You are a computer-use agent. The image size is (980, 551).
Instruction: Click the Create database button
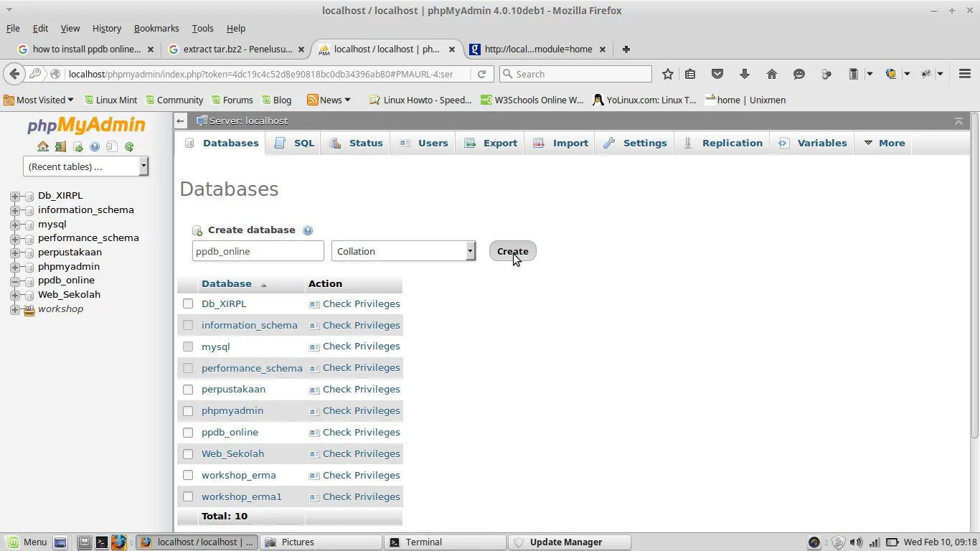[x=512, y=251]
